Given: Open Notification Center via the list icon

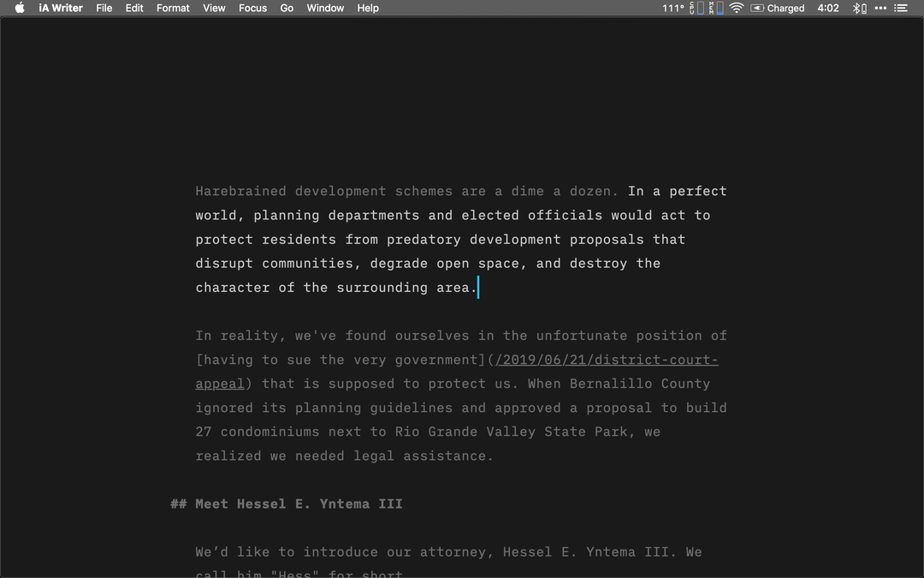Looking at the screenshot, I should click(x=901, y=8).
